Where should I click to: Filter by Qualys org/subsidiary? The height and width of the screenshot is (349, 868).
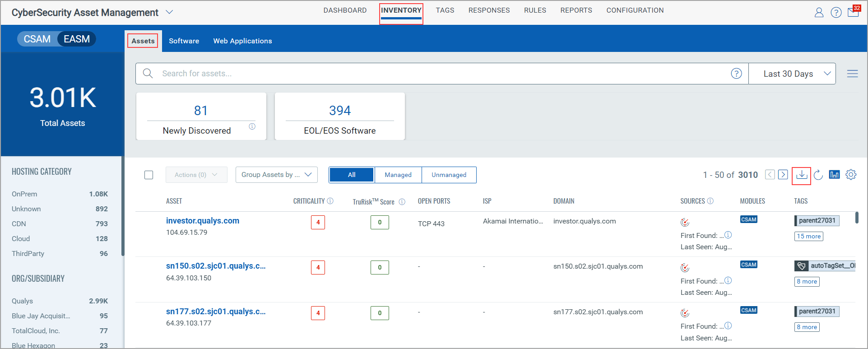click(x=60, y=301)
